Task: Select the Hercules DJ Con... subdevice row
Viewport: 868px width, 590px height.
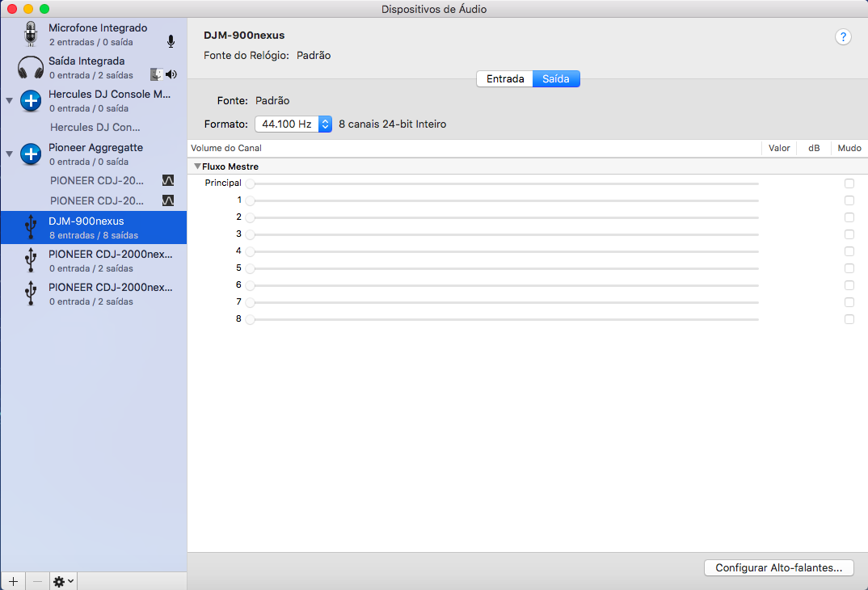Action: [94, 128]
